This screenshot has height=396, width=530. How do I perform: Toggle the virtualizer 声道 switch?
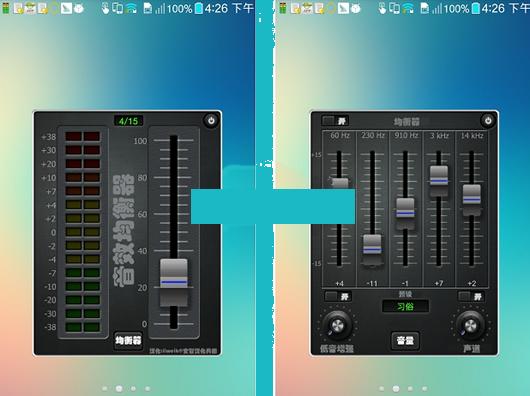tap(471, 296)
